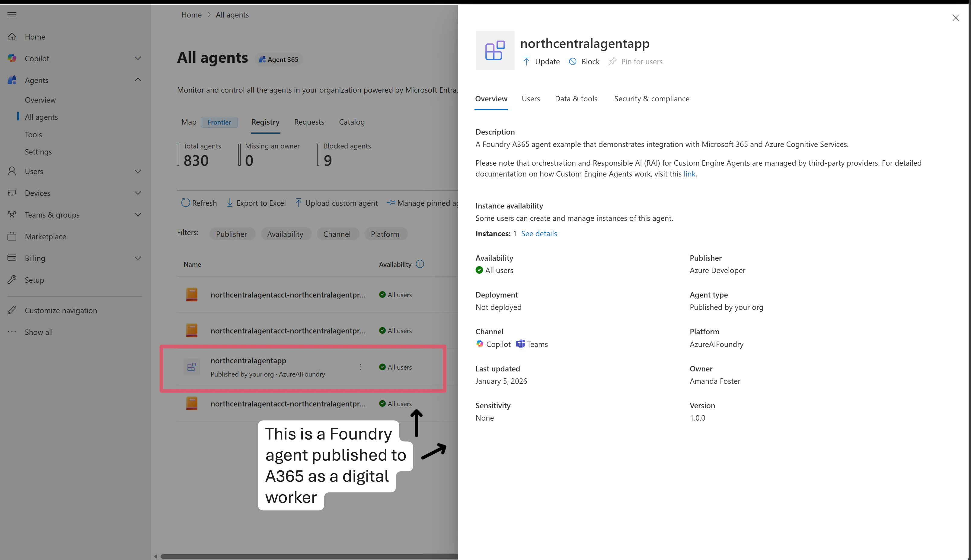Screen dimensions: 971x560
Task: Open All agents in sidebar
Action: coord(42,117)
